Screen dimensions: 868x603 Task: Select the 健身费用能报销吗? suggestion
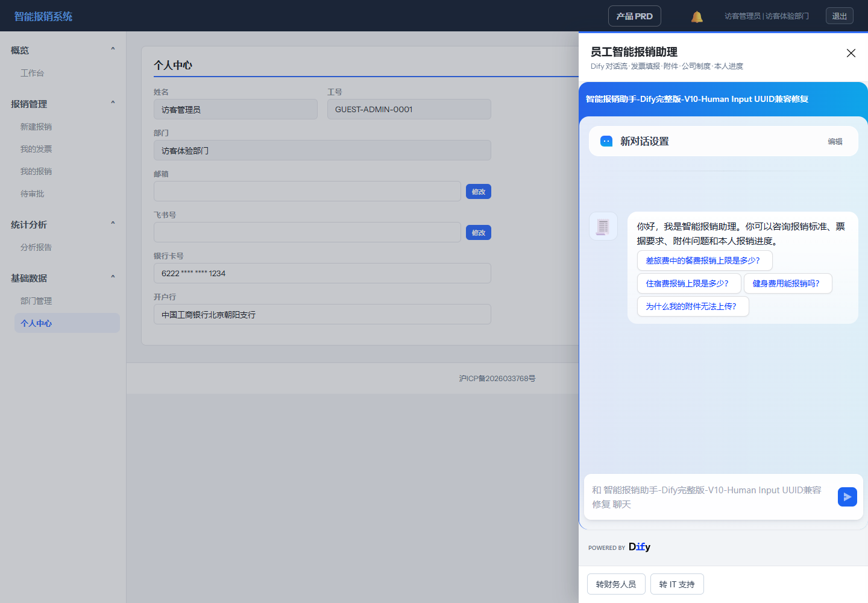(x=788, y=283)
